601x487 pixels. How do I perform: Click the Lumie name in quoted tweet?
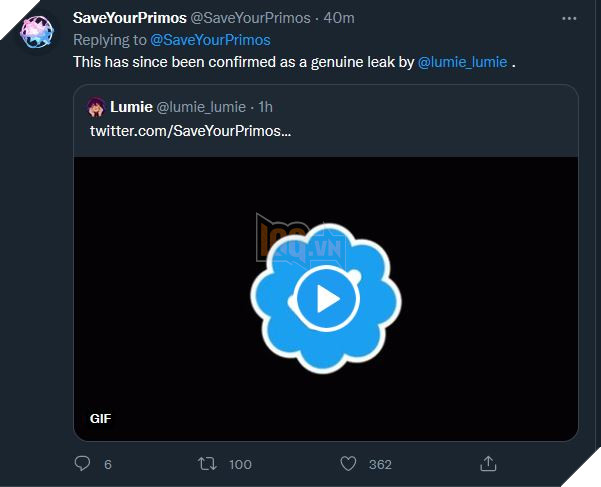coord(130,107)
